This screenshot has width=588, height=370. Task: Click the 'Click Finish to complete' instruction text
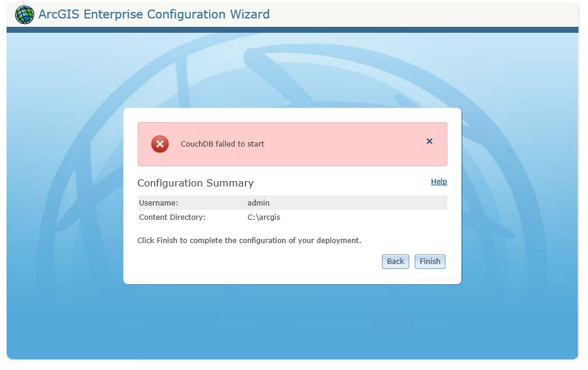(249, 240)
